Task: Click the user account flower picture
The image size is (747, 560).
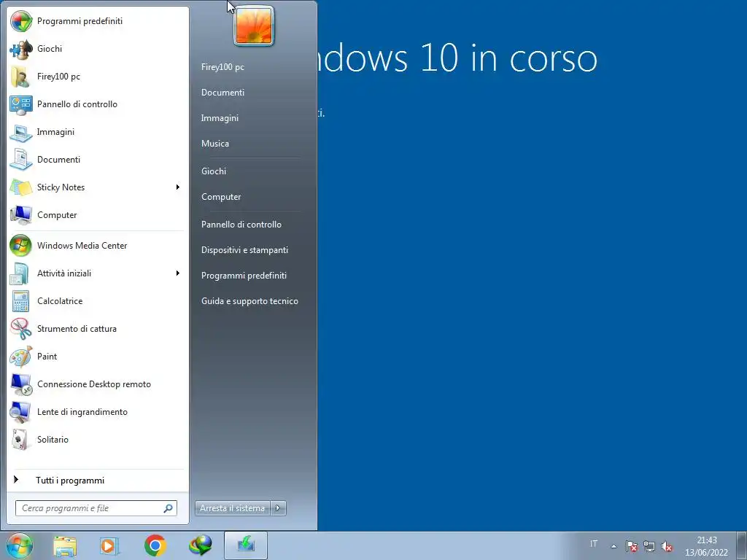Action: click(254, 26)
